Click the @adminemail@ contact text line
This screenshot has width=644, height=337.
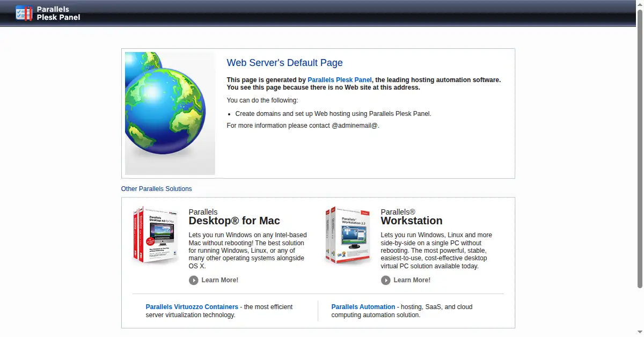pos(303,126)
